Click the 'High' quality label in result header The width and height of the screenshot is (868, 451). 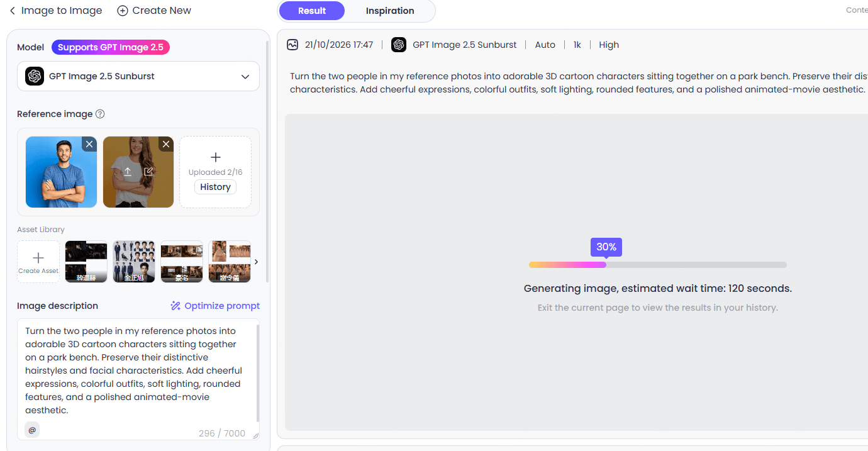[609, 45]
